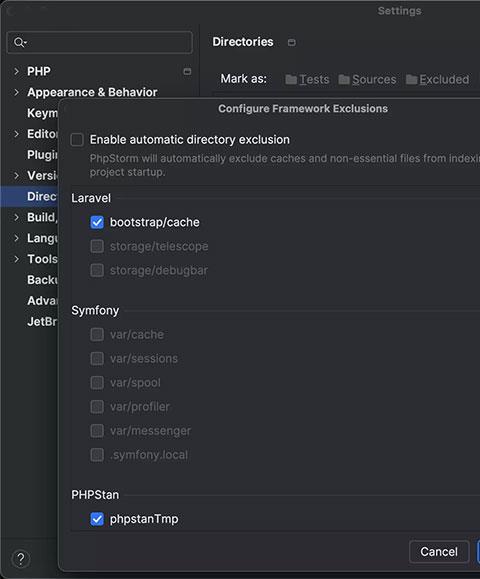
Task: Expand the Build settings chevron
Action: [x=16, y=217]
